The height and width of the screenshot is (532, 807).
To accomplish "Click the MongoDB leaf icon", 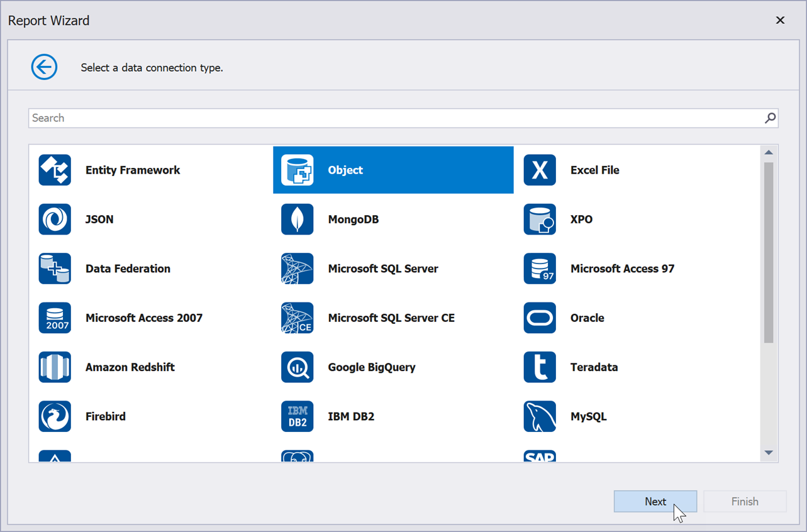I will pyautogui.click(x=297, y=219).
